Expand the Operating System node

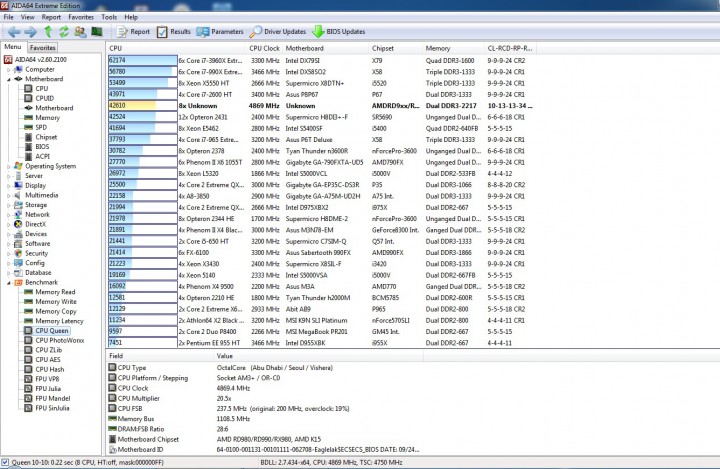pos(8,167)
